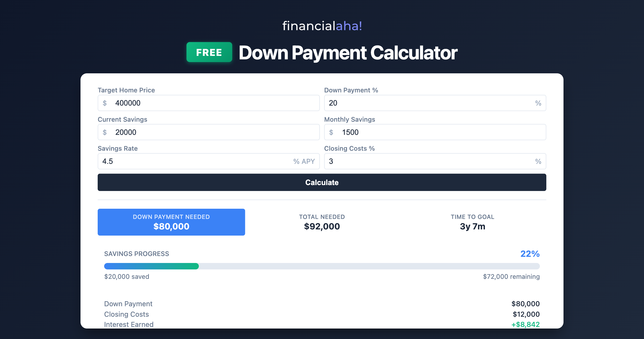This screenshot has height=339, width=644.
Task: Select the Savings Rate input
Action: click(188, 161)
